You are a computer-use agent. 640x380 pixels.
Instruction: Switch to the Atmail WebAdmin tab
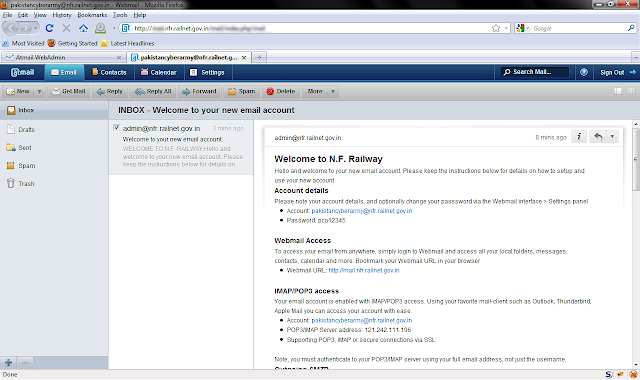click(63, 58)
